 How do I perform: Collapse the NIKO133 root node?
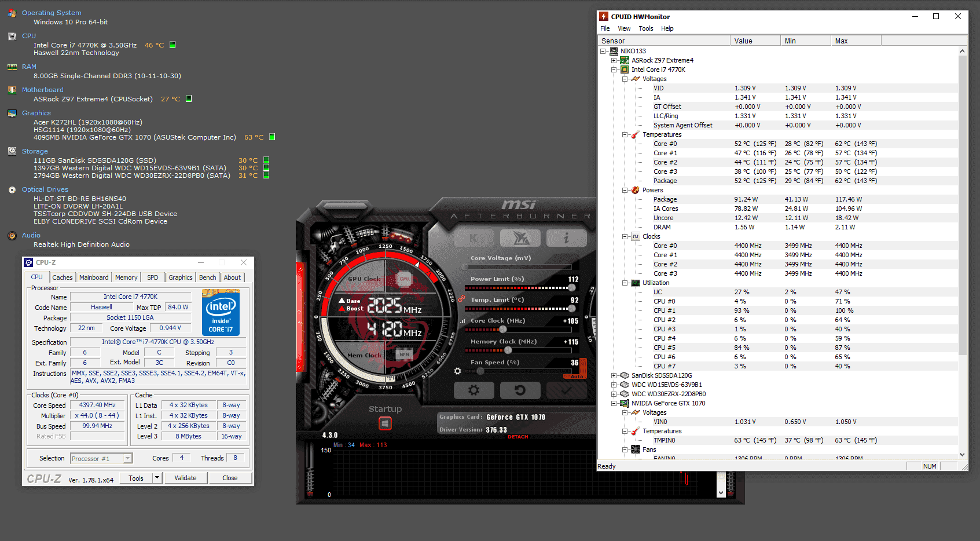click(603, 51)
